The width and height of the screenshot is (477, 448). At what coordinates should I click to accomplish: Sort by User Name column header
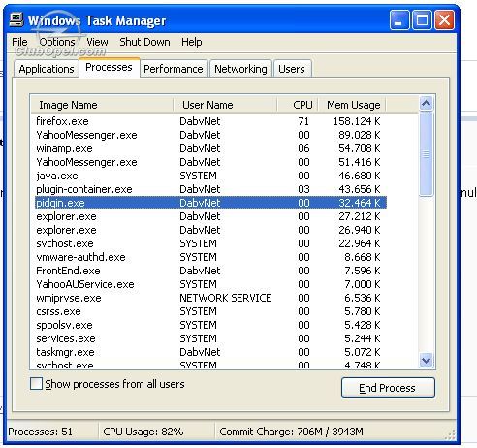tap(225, 105)
